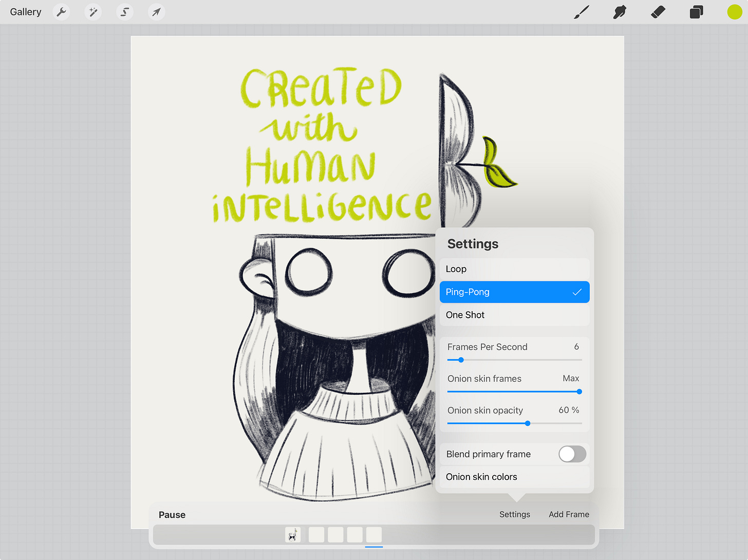Choose Loop playback mode
The image size is (748, 560).
pyautogui.click(x=514, y=269)
